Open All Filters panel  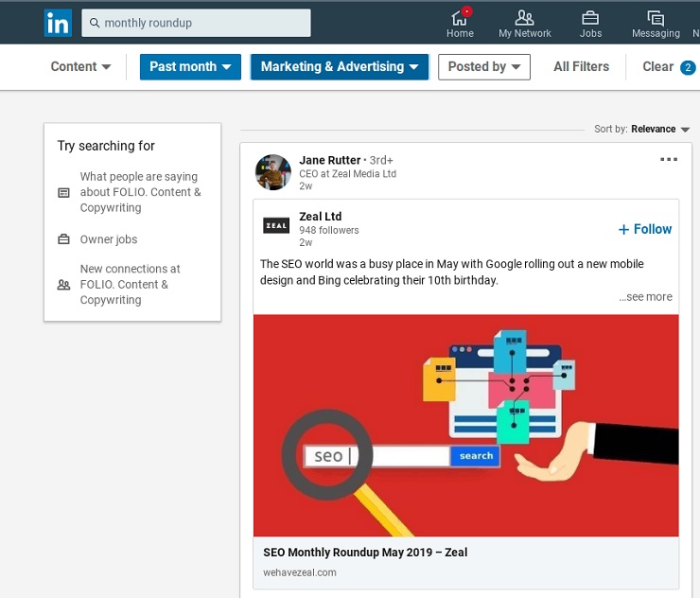pos(581,66)
